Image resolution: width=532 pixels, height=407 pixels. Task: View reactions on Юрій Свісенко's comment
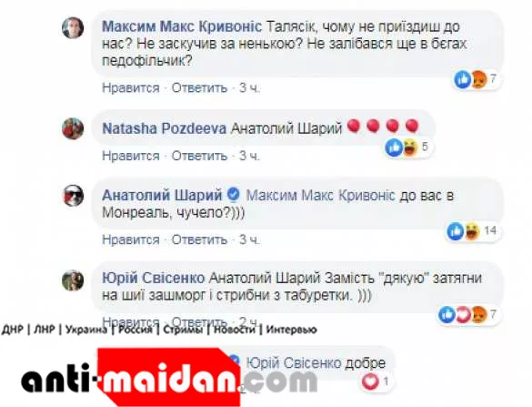click(x=467, y=315)
